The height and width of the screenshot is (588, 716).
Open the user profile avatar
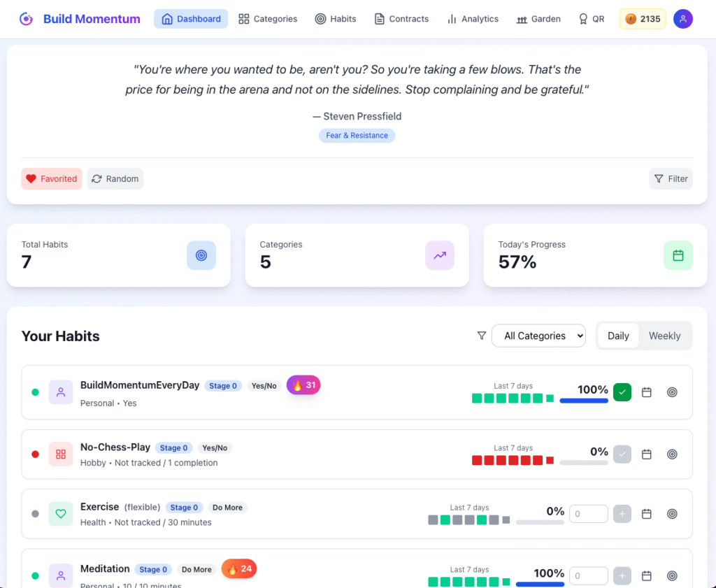coord(682,19)
